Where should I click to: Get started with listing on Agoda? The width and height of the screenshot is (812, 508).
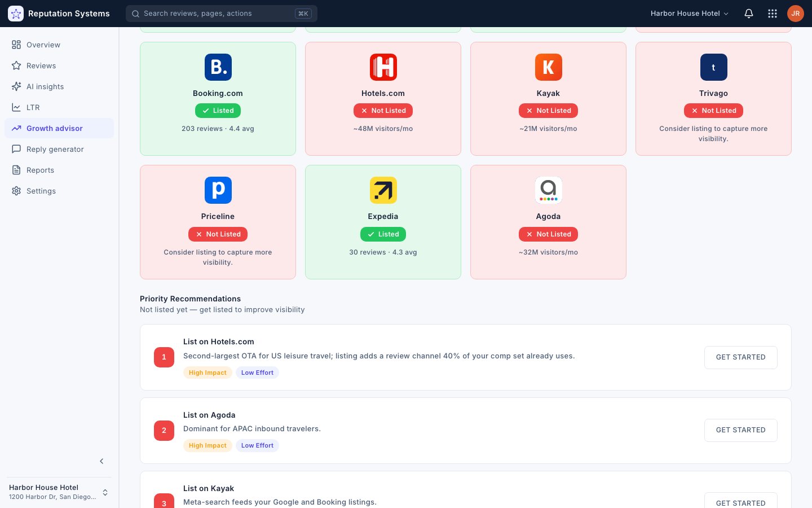[741, 430]
